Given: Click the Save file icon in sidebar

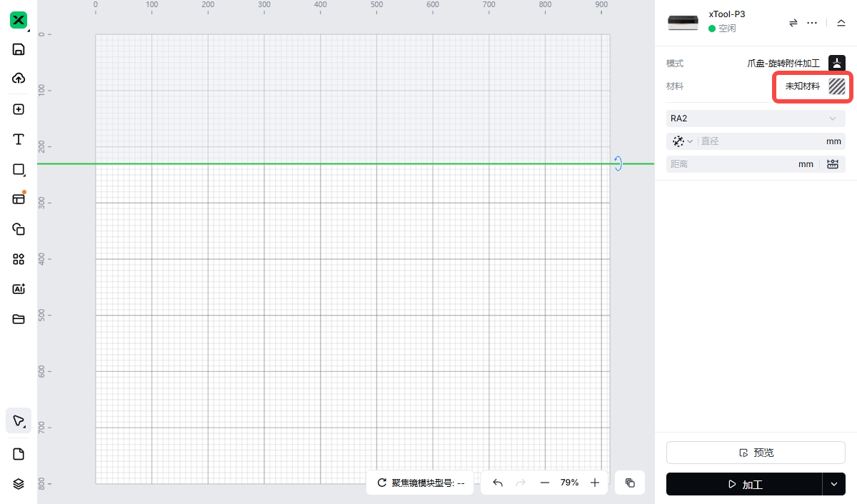Looking at the screenshot, I should 19,49.
